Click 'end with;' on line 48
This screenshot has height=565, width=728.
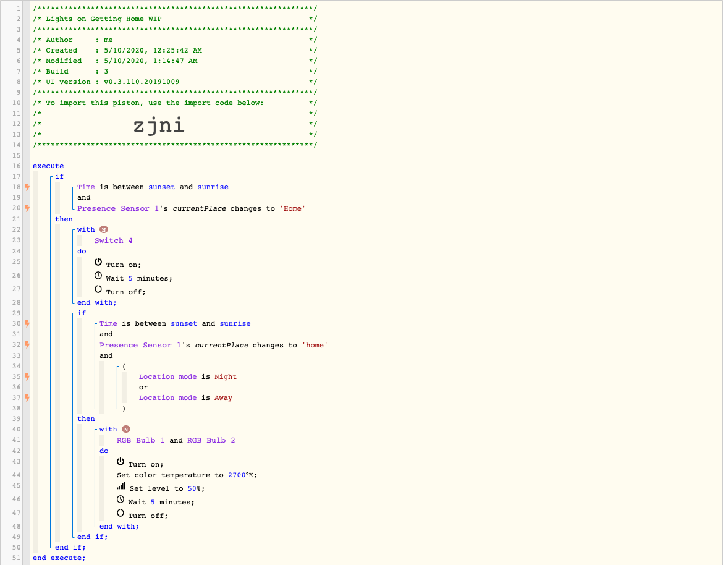point(119,526)
